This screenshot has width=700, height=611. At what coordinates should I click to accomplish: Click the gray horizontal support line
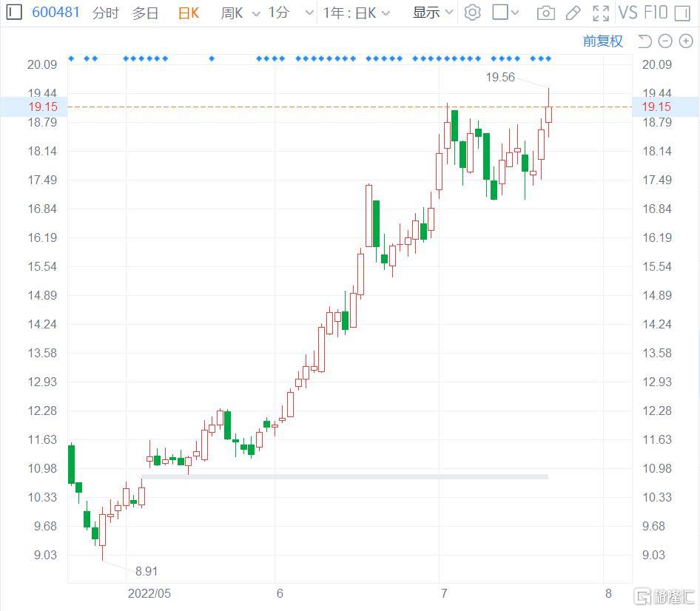click(x=345, y=476)
